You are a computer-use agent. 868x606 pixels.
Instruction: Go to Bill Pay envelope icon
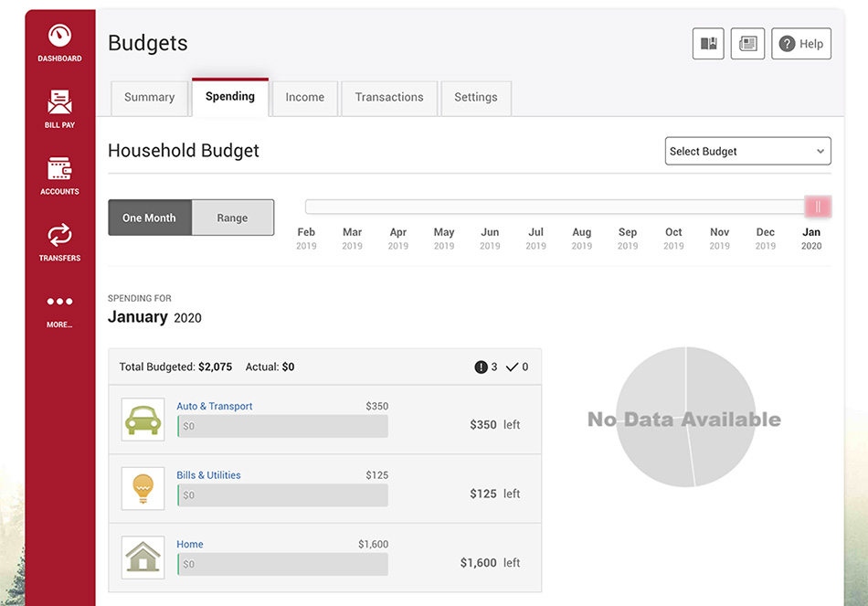click(x=59, y=102)
